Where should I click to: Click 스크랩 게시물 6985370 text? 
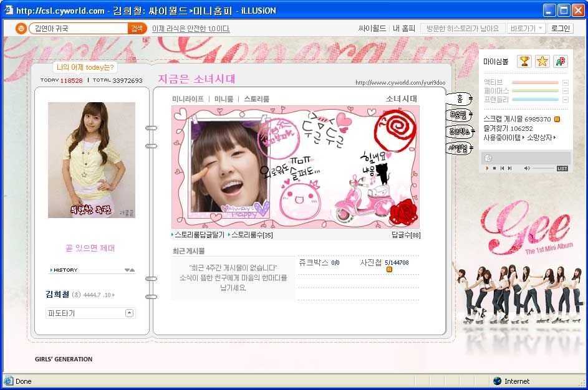point(517,119)
